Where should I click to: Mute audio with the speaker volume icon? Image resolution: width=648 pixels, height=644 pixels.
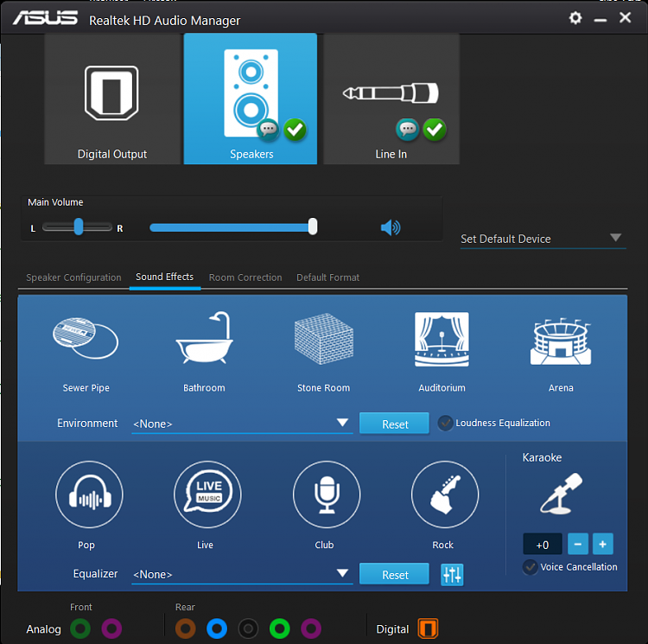(x=391, y=227)
